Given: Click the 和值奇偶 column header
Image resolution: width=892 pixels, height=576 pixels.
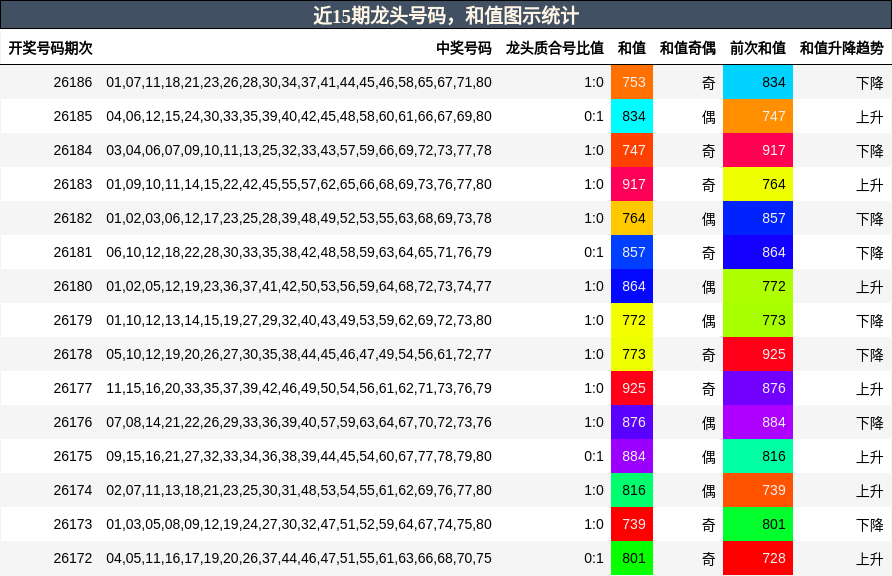Looking at the screenshot, I should click(x=687, y=48).
